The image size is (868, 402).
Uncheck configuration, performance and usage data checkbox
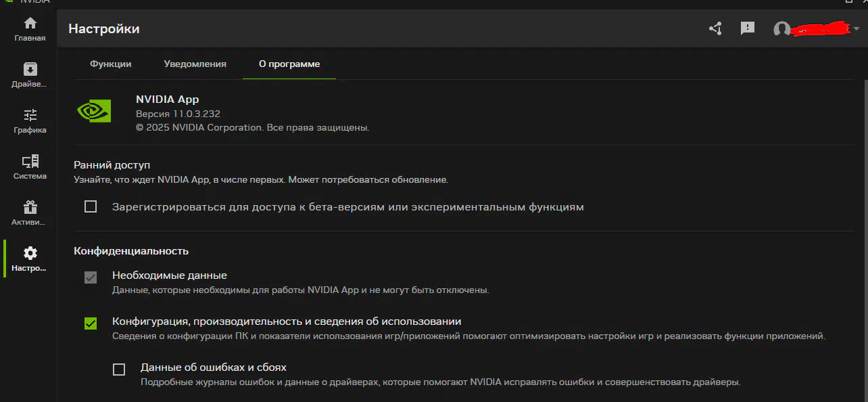(91, 323)
